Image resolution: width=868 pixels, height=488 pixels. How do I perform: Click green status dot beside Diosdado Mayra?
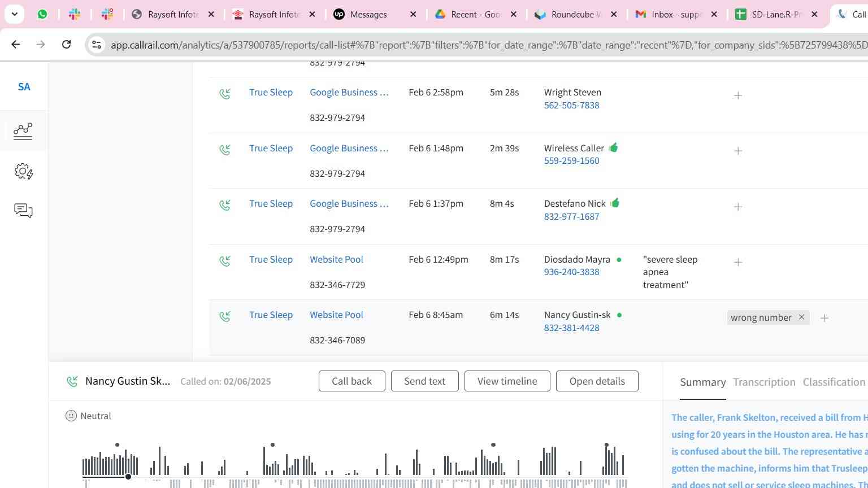point(619,260)
